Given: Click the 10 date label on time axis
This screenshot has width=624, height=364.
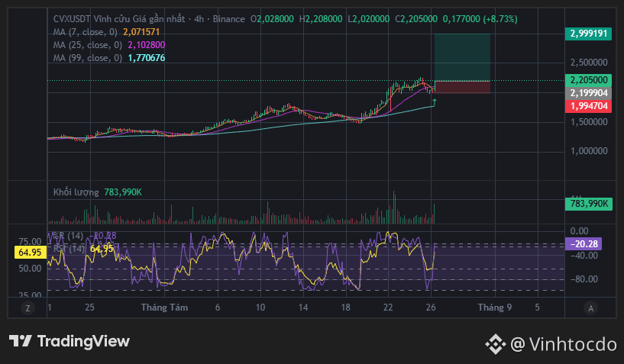Looking at the screenshot, I should 260,308.
